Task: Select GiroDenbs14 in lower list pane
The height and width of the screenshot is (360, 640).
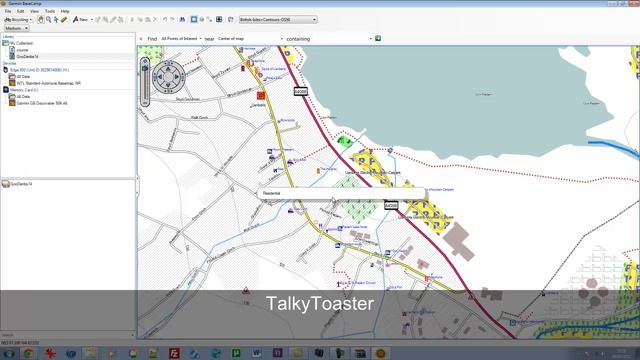Action: pos(21,184)
